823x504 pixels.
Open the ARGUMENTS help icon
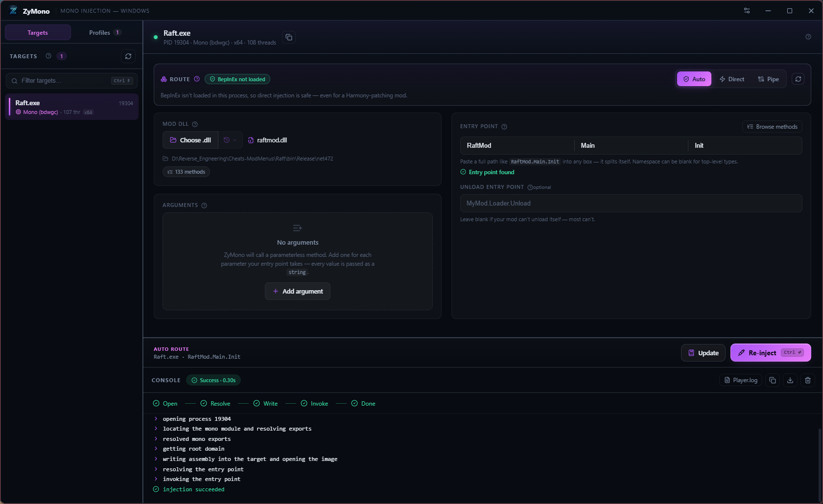204,206
